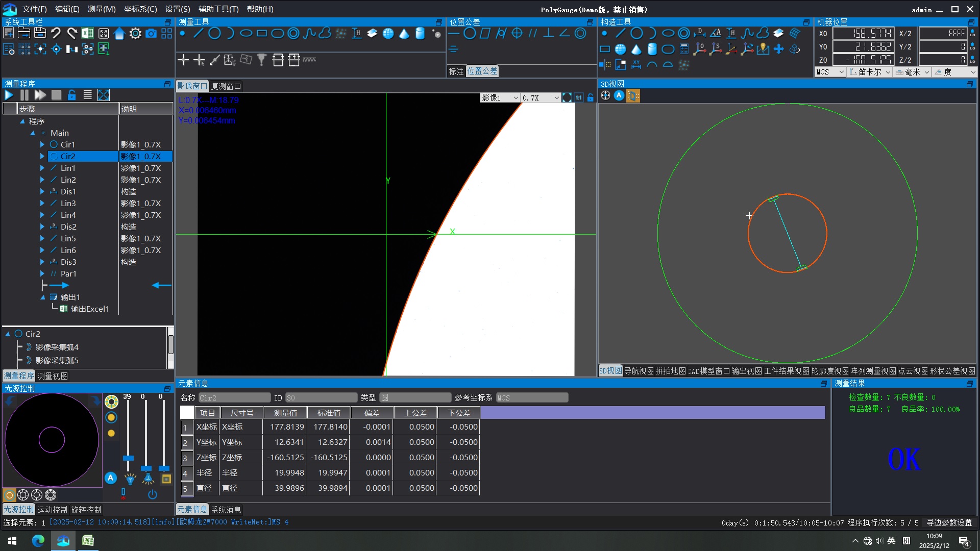Open the MCS coordinate system dropdown
Screen dimensions: 980x551
point(830,72)
